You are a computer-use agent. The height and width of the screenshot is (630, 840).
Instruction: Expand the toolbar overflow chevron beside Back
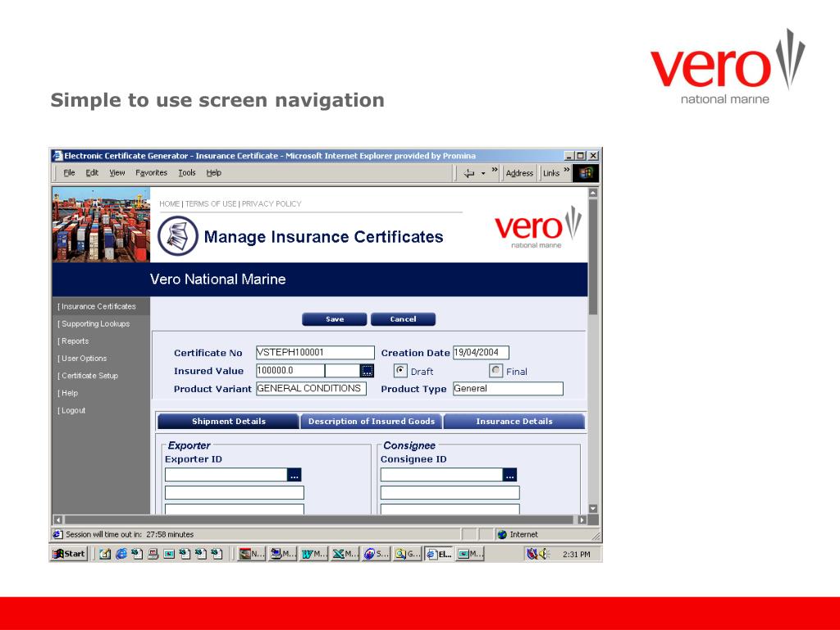(x=495, y=170)
